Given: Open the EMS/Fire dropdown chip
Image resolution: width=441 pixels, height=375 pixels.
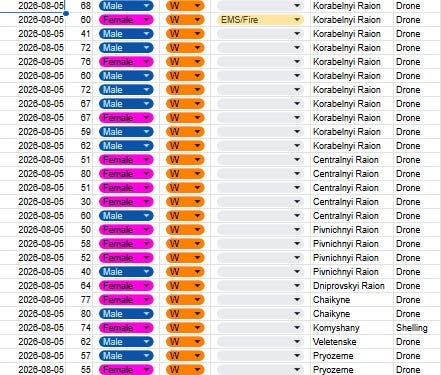Looking at the screenshot, I should 260,20.
